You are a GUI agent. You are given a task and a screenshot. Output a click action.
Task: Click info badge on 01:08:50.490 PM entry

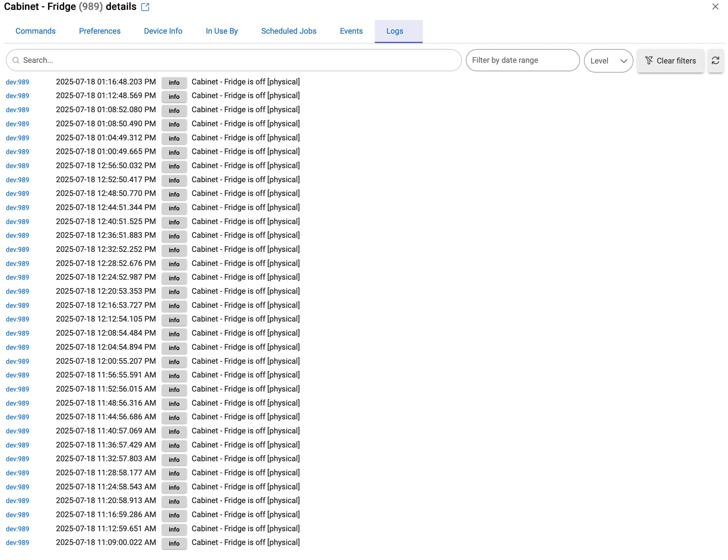click(174, 124)
